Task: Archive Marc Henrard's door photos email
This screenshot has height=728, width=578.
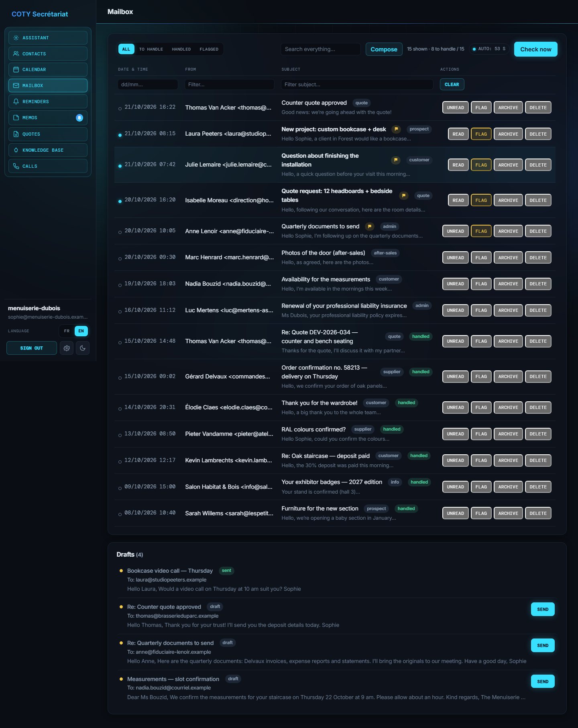Action: point(508,258)
